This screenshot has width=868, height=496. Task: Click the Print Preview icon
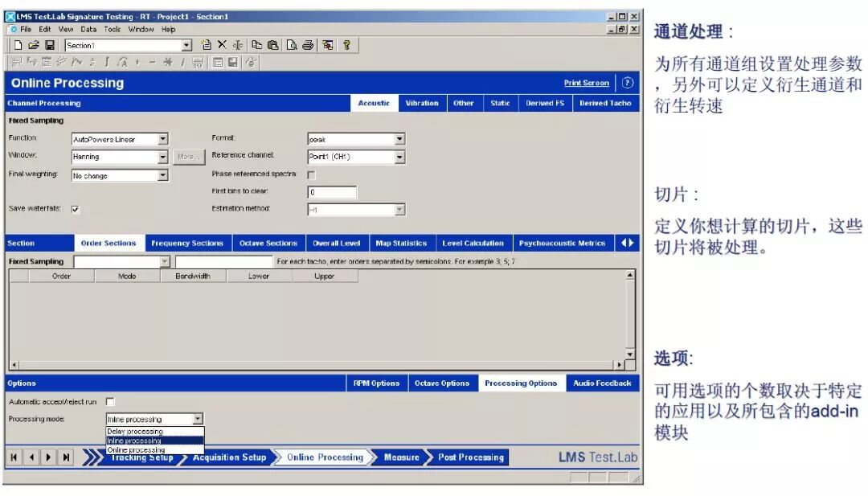click(x=292, y=45)
